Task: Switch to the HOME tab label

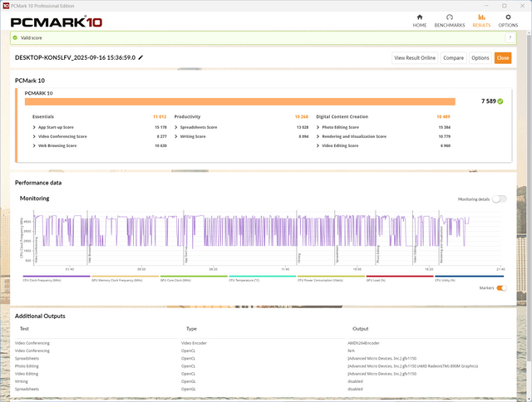Action: 420,25
